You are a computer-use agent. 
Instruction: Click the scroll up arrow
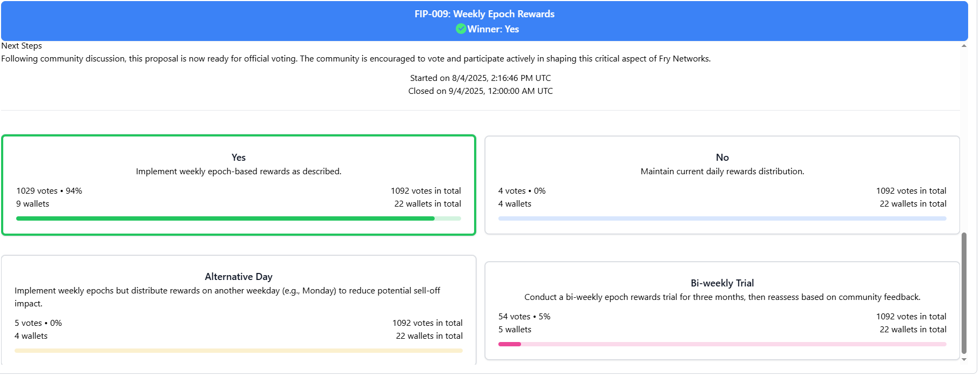964,46
